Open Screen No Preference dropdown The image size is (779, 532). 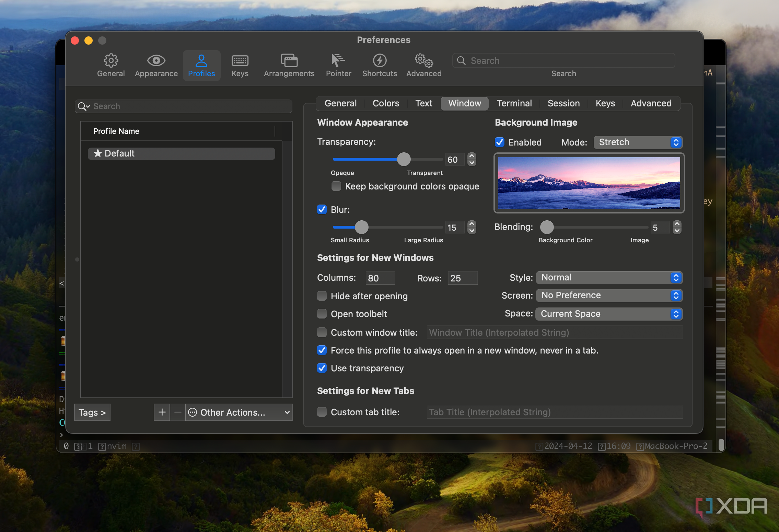[x=609, y=296]
